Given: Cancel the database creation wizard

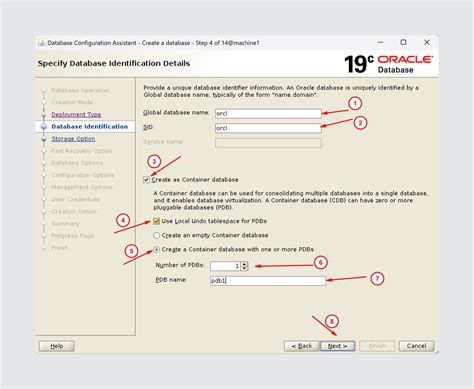Looking at the screenshot, I should coord(416,346).
